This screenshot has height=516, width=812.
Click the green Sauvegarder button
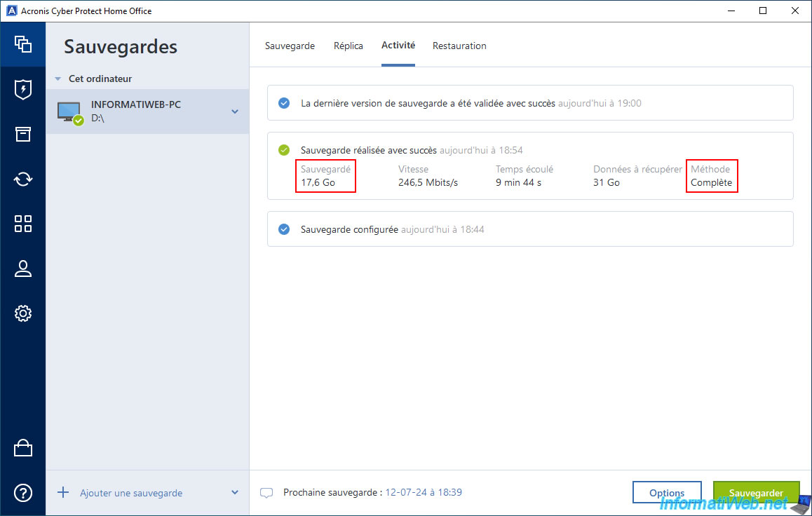(x=756, y=493)
